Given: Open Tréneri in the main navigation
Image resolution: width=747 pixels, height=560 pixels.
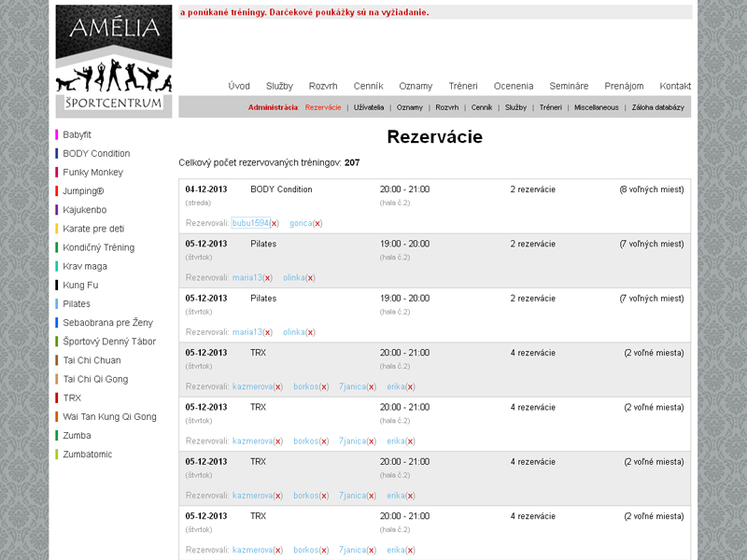Looking at the screenshot, I should pyautogui.click(x=462, y=86).
